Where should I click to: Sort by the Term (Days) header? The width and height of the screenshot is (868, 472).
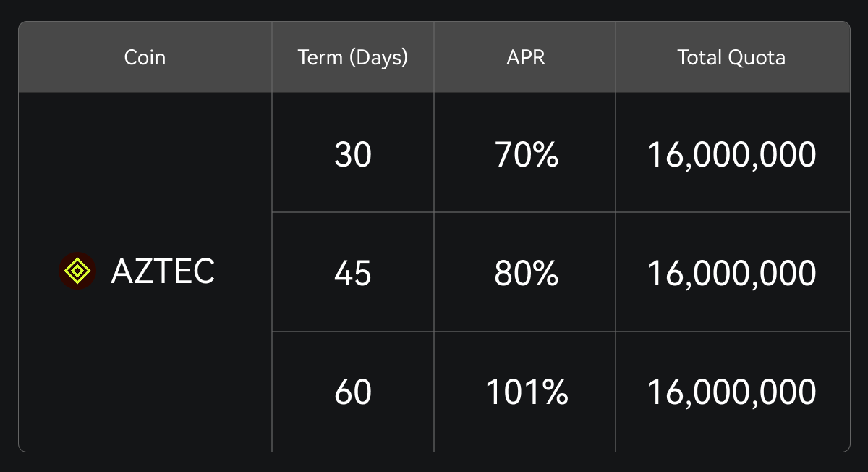[353, 58]
